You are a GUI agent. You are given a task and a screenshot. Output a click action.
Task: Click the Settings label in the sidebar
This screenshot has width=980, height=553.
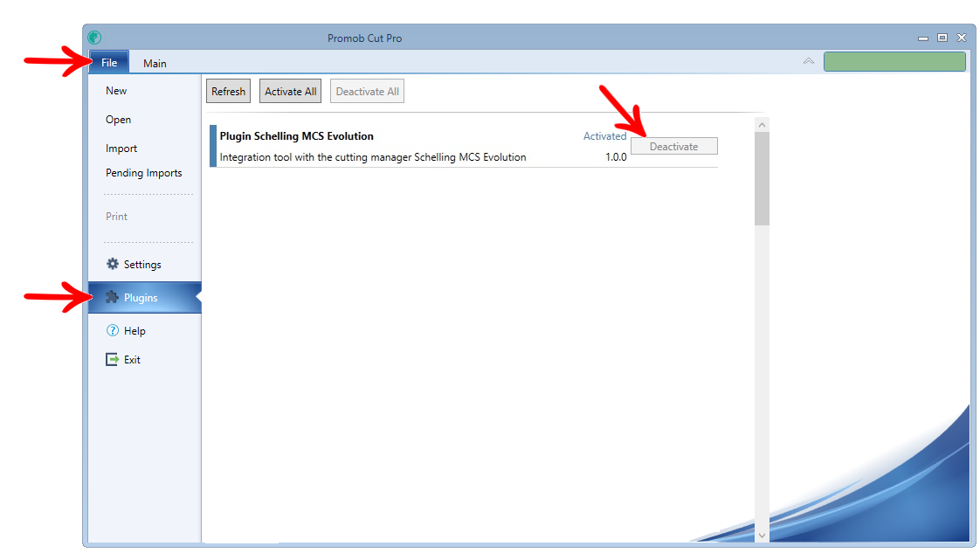pyautogui.click(x=142, y=265)
